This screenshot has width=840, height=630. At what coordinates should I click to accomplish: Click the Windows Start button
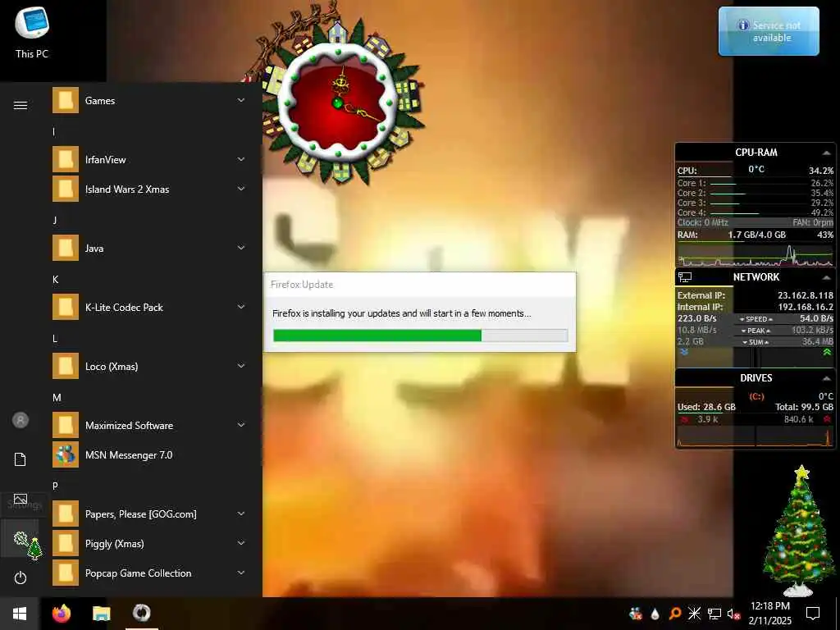tap(20, 614)
